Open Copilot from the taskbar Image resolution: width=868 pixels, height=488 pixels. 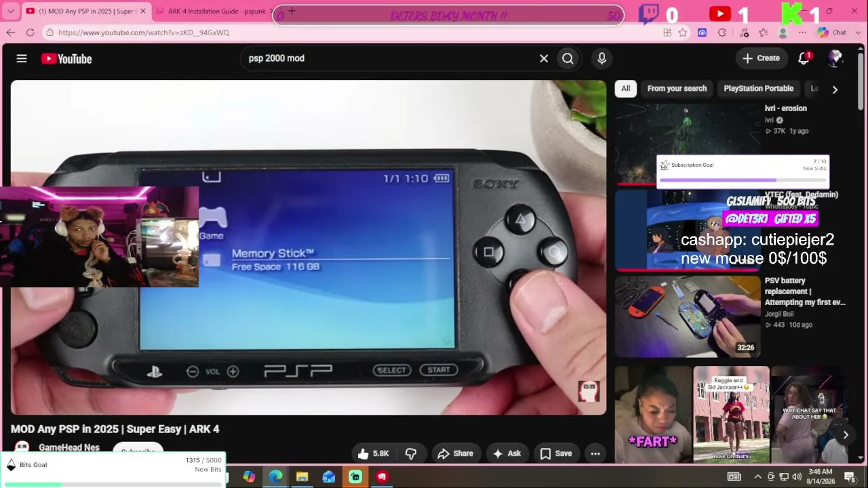click(x=249, y=476)
